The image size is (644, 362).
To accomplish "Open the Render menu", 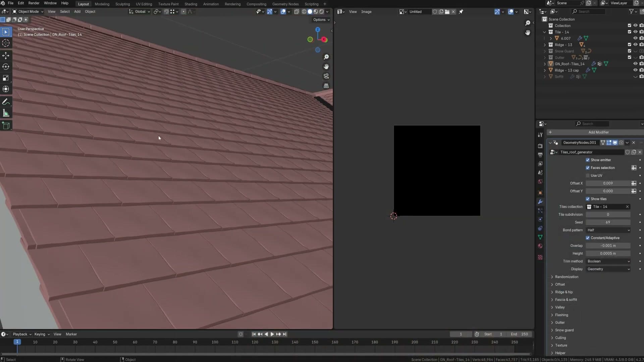I will 34,3.
